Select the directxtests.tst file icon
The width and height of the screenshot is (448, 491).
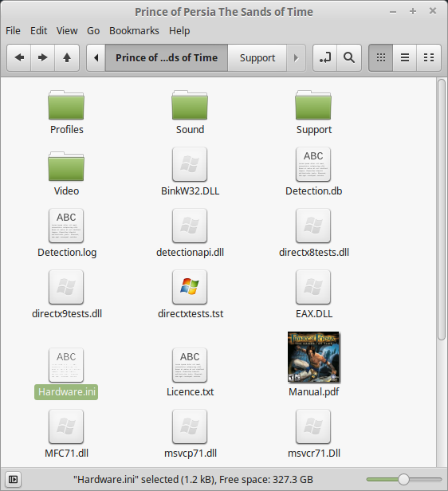[190, 287]
